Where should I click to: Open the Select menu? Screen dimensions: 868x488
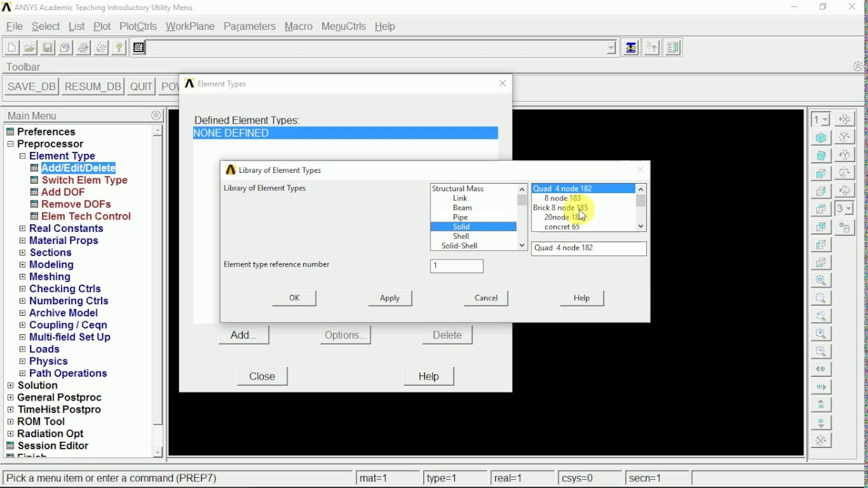point(45,26)
